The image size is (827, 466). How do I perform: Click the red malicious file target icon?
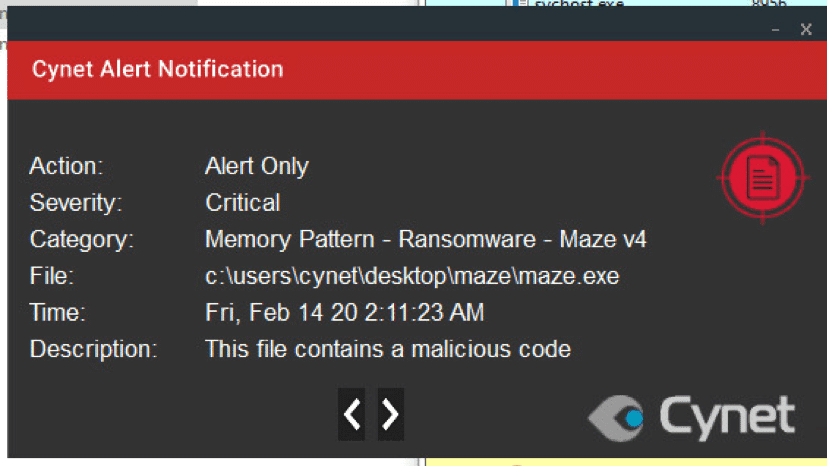763,178
